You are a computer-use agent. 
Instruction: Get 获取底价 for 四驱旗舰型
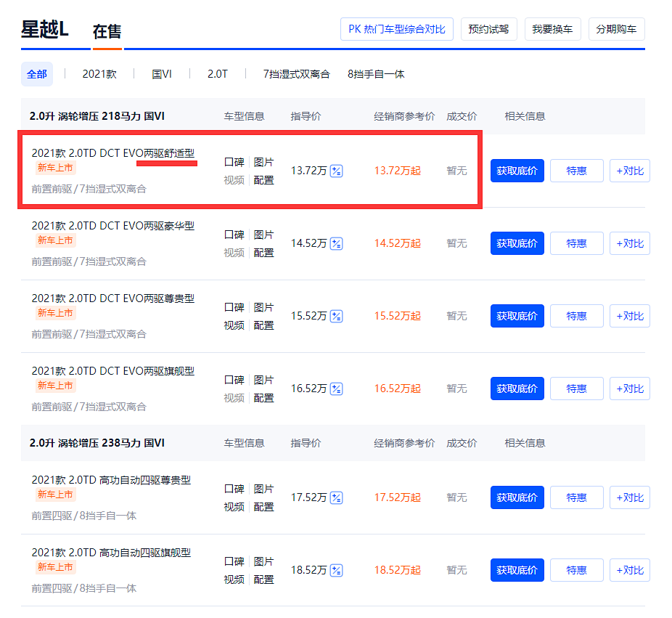[x=517, y=570]
